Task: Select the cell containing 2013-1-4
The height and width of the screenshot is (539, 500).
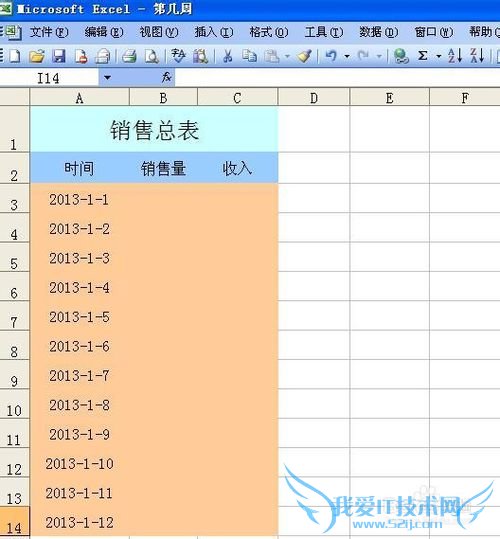Action: click(x=79, y=286)
